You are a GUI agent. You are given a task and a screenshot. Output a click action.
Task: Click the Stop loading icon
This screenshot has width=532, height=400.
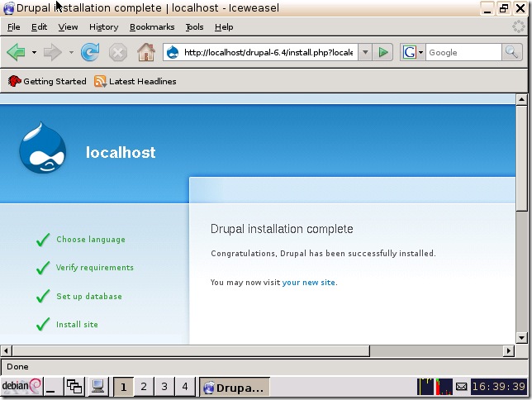[x=118, y=53]
